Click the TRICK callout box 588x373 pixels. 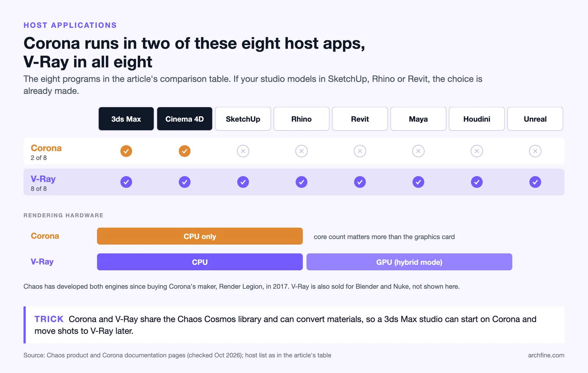click(x=294, y=325)
